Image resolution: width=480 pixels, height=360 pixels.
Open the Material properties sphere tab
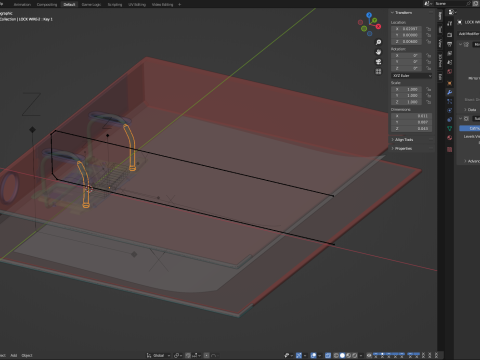click(x=449, y=137)
